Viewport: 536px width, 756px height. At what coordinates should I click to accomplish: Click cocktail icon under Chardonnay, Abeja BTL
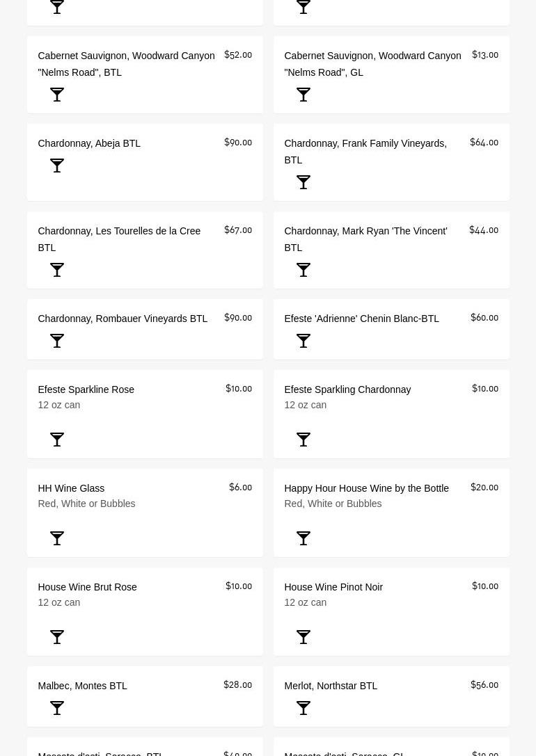[57, 166]
